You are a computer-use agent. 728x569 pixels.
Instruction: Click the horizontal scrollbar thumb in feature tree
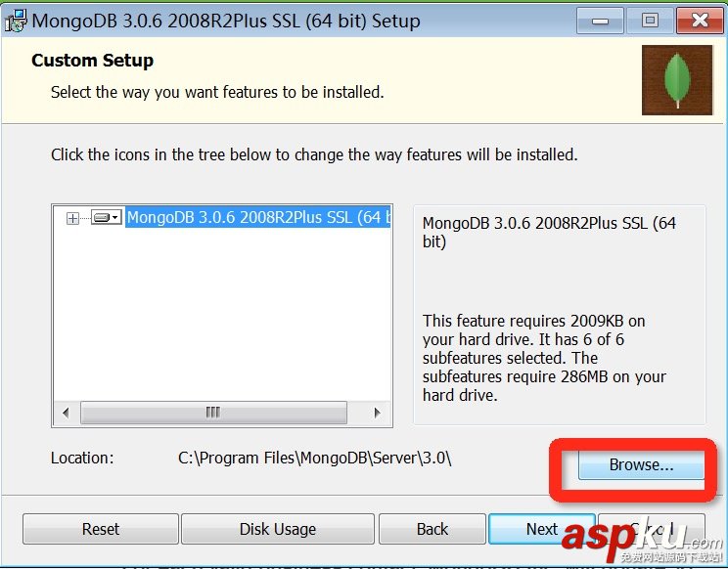[x=213, y=413]
